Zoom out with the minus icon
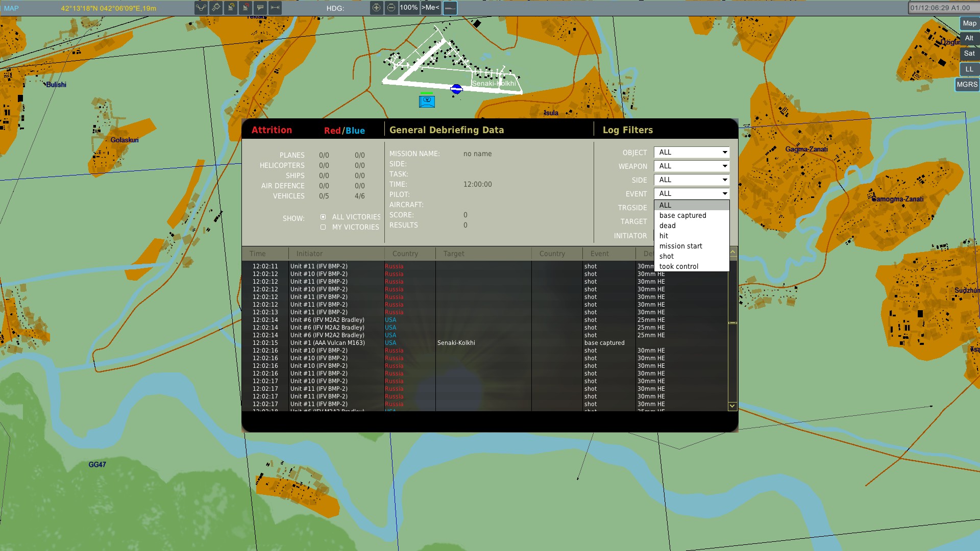The height and width of the screenshot is (551, 980). coord(391,8)
